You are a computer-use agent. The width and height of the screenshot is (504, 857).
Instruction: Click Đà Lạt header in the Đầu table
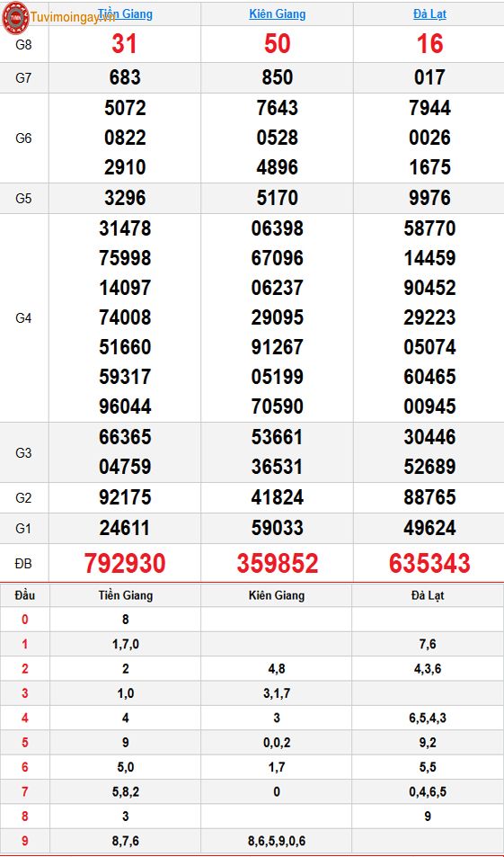[428, 595]
